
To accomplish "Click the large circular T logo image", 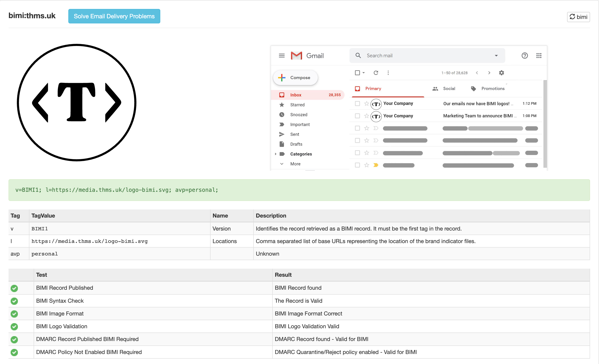I will (x=77, y=102).
